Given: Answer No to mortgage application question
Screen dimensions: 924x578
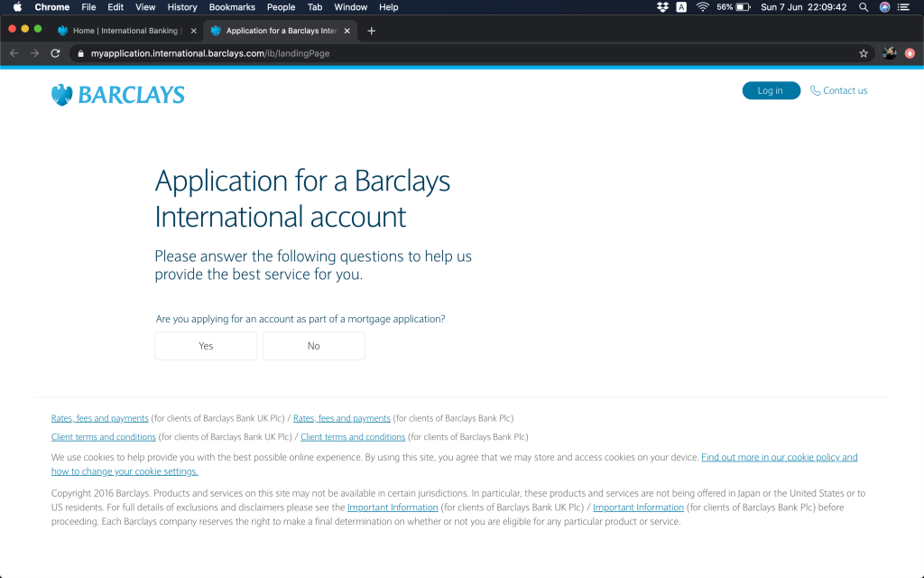Looking at the screenshot, I should 313,346.
